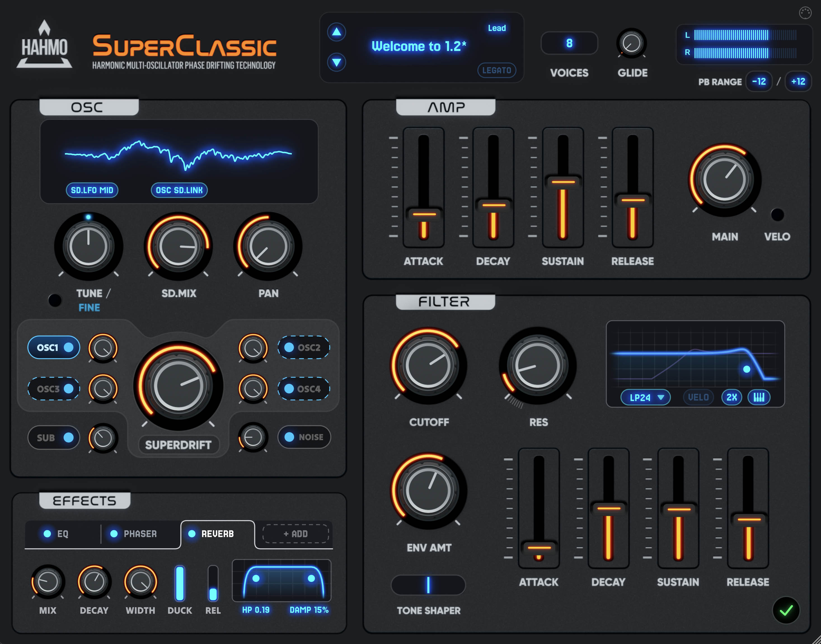The image size is (821, 644).
Task: Enable keyboard tracking icon in filter display
Action: (759, 397)
